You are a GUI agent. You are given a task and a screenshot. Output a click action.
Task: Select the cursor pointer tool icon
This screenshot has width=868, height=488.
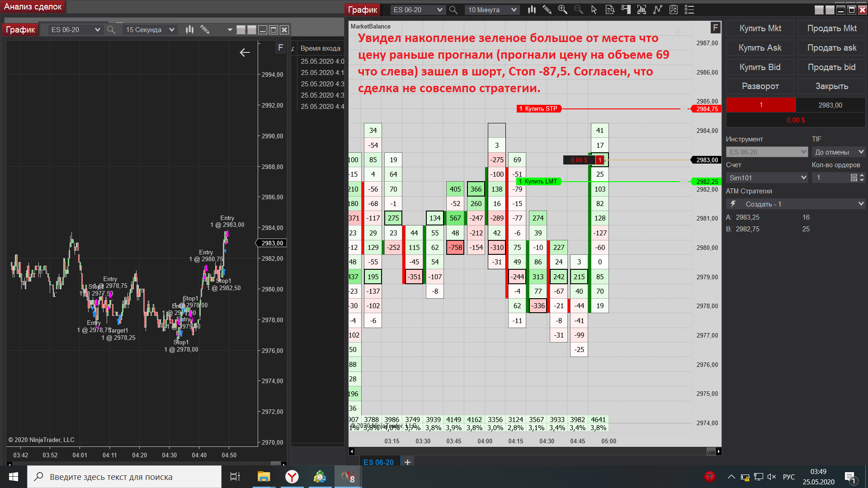[594, 9]
